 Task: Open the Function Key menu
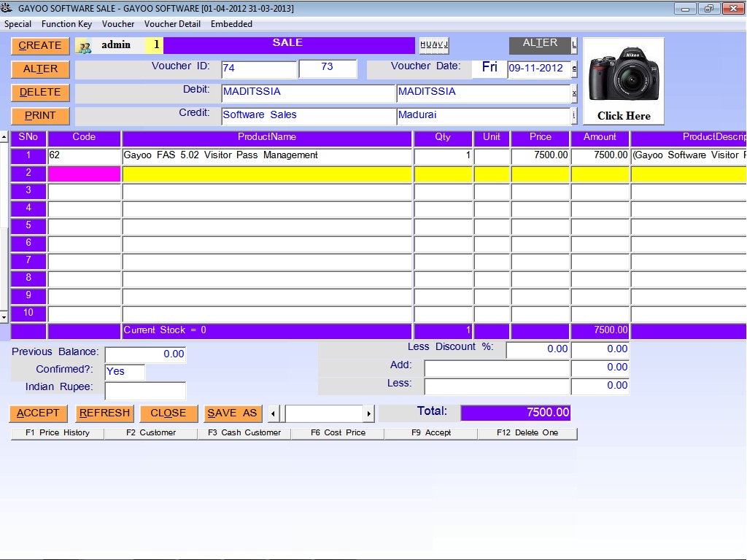pyautogui.click(x=66, y=24)
